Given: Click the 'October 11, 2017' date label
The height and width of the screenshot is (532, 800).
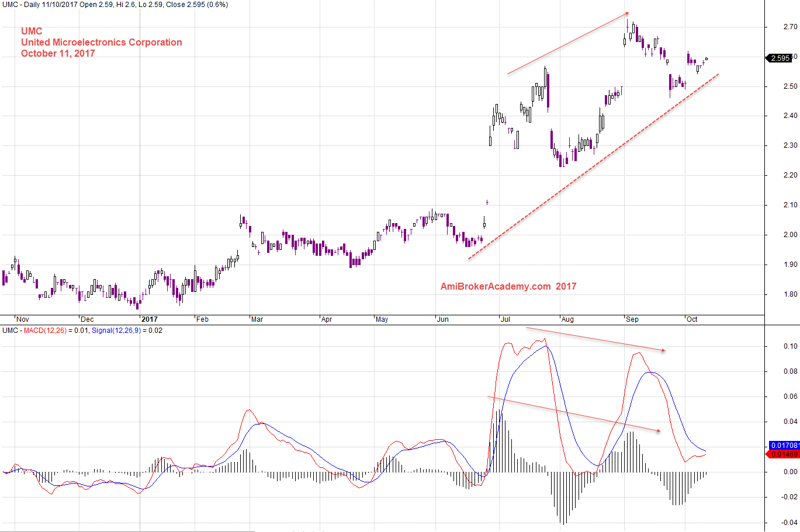Looking at the screenshot, I should (x=58, y=53).
